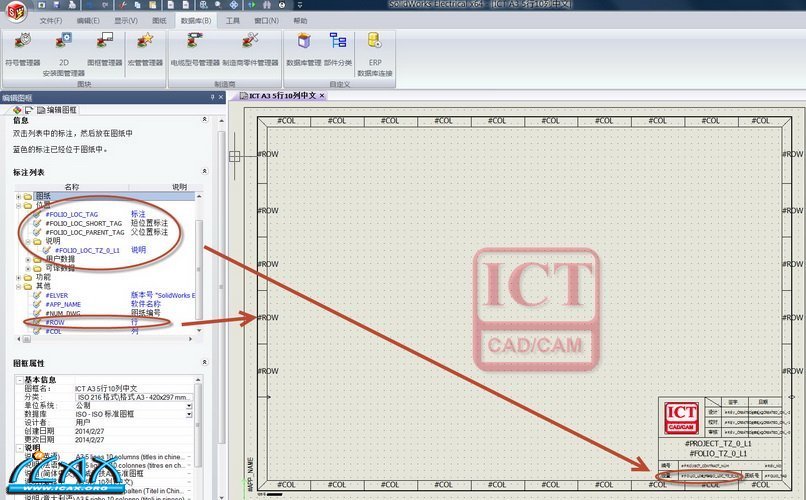806x500 pixels.
Task: Click the colorful first tab icon in side panel
Action: [17, 110]
